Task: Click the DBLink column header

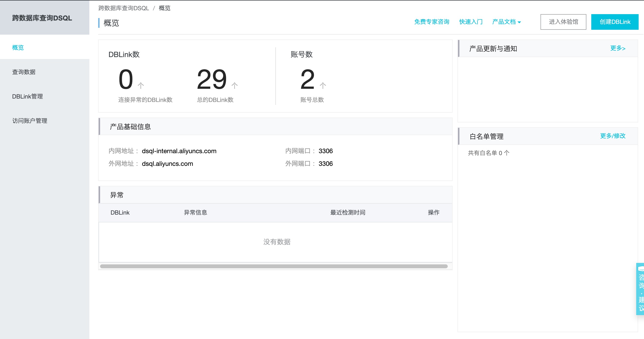Action: (120, 212)
